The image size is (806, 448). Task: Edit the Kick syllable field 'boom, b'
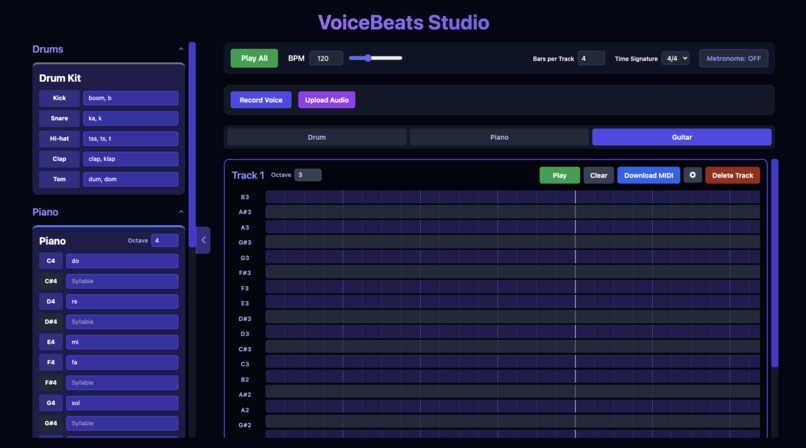[x=131, y=98]
